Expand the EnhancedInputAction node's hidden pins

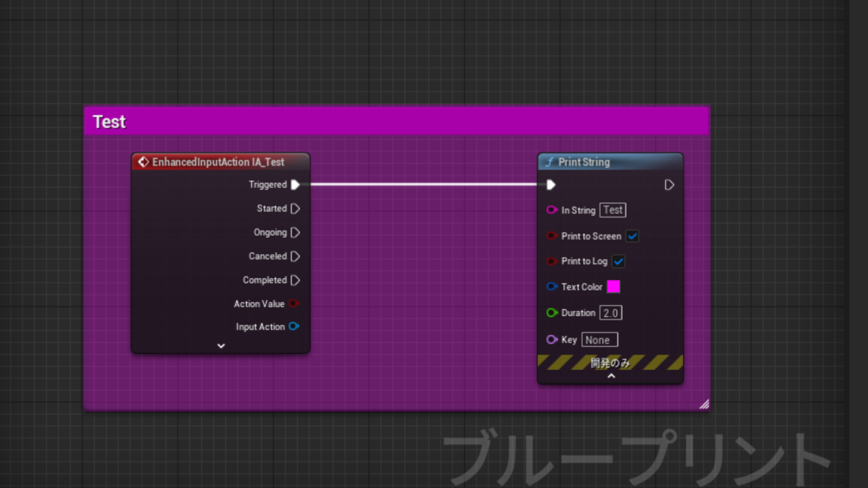click(x=220, y=346)
